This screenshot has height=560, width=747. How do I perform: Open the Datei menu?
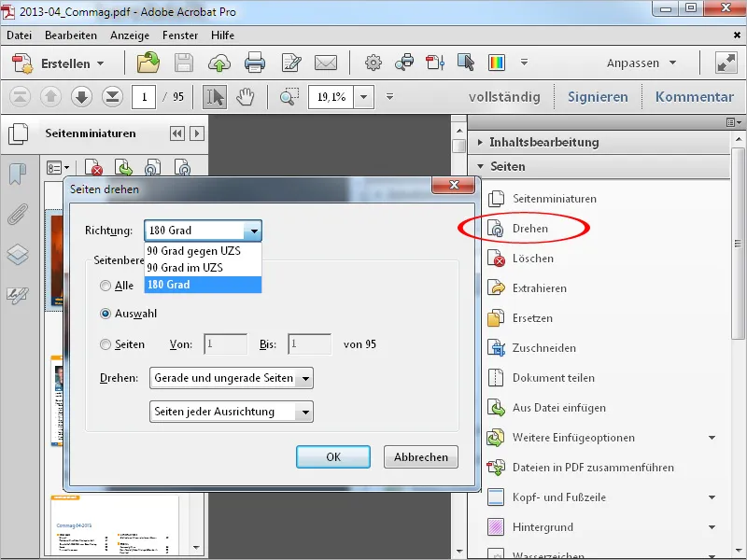coord(19,35)
